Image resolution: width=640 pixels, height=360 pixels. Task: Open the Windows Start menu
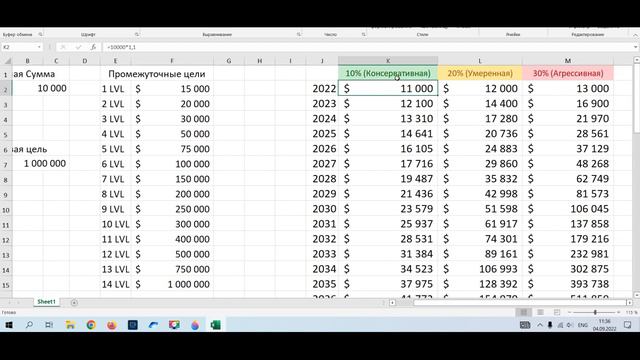pyautogui.click(x=9, y=325)
